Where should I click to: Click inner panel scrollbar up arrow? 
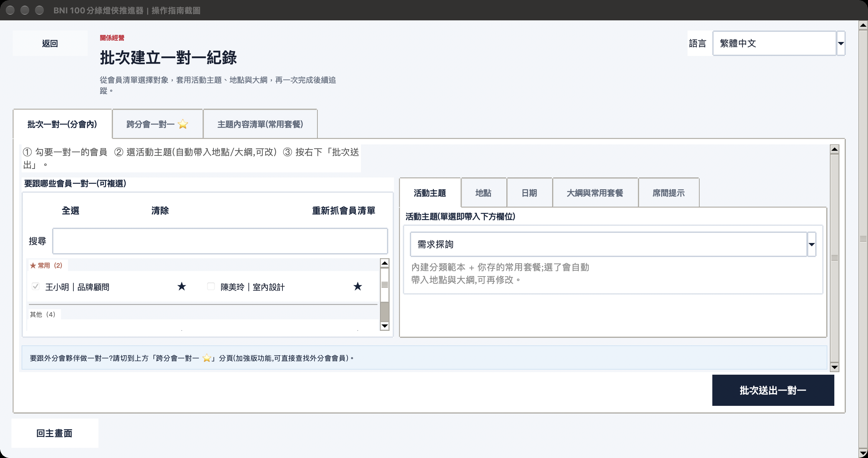pos(834,149)
